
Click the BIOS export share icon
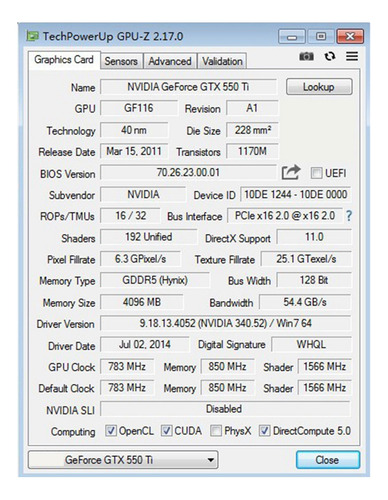(x=291, y=172)
